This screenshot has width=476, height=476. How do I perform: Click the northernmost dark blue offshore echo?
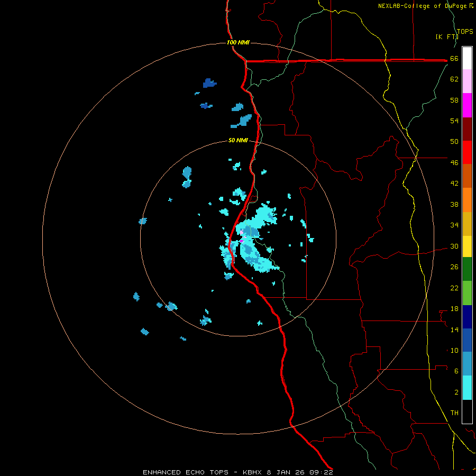pos(209,83)
